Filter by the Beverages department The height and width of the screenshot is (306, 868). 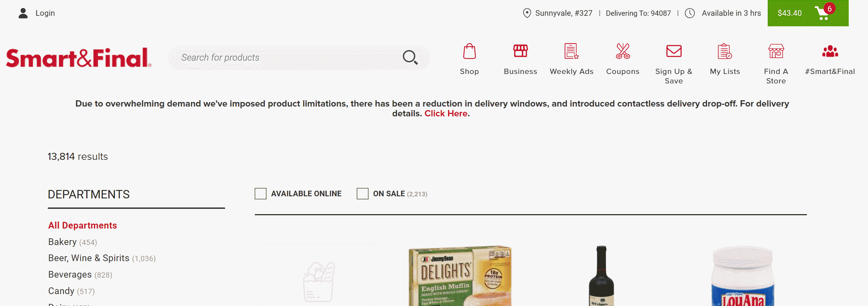(70, 275)
